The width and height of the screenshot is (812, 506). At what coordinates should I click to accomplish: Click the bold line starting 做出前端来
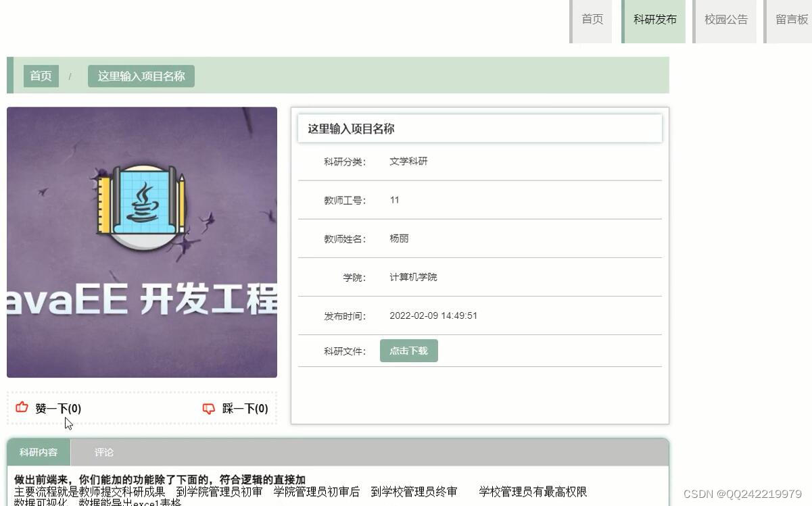tap(160, 480)
